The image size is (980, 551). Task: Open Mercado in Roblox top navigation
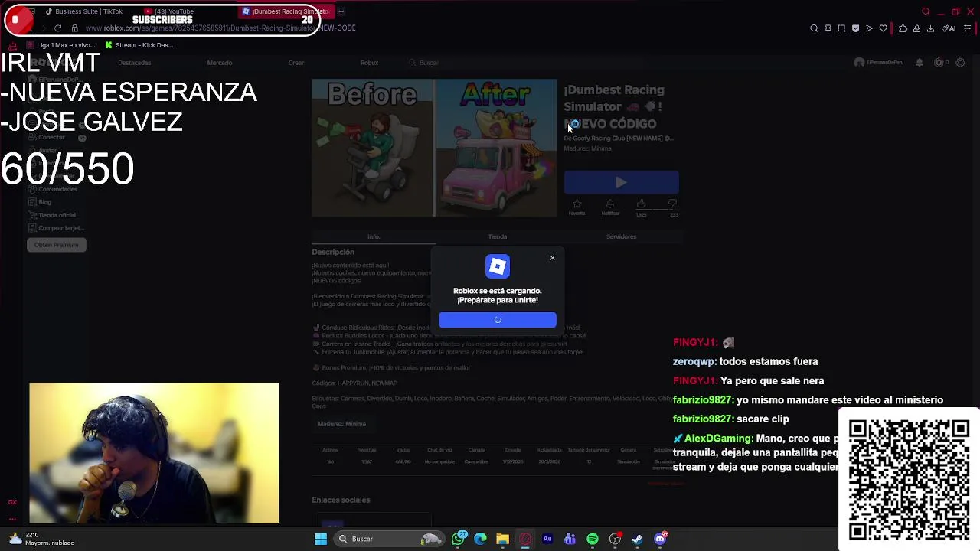[219, 63]
